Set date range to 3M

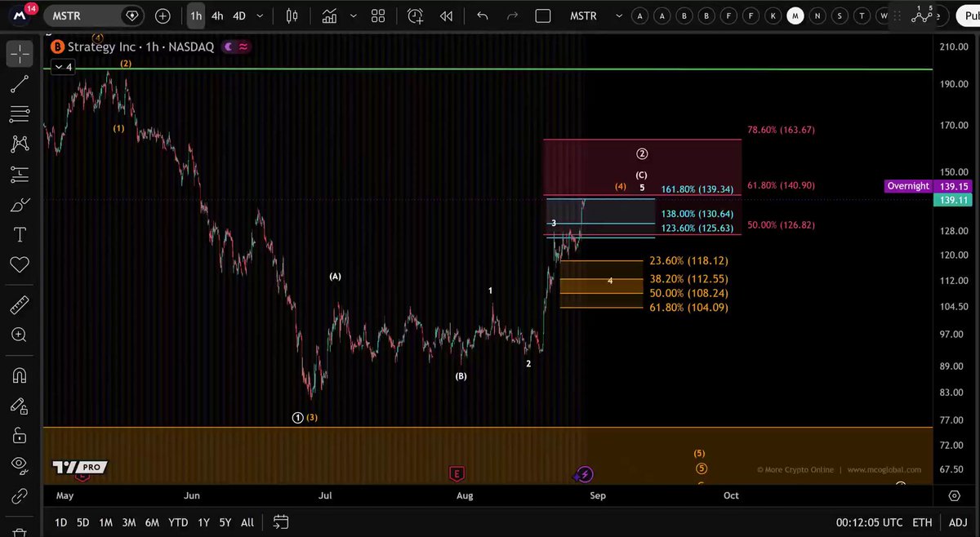(x=129, y=522)
